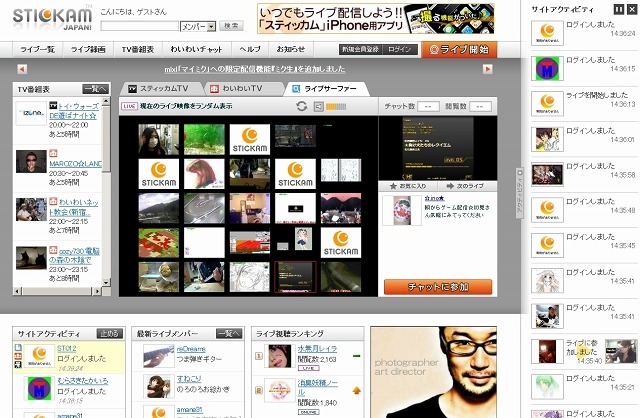
Task: Click the TV icon on スティッカムTV tab
Action: [x=132, y=89]
